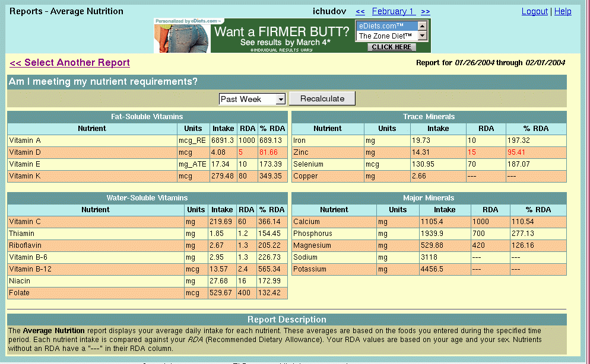590x364 pixels.
Task: Click the scroll up arrow in ad listbox
Action: (x=423, y=25)
